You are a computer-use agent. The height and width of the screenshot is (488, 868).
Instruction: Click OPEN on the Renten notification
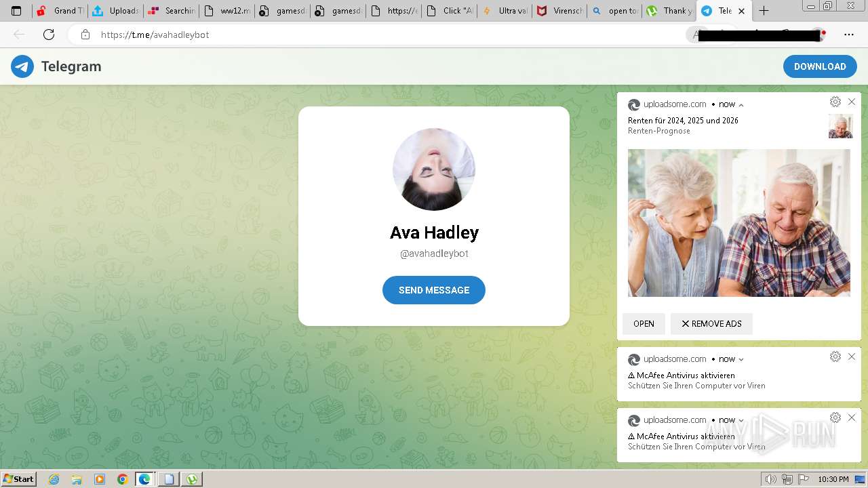pyautogui.click(x=644, y=324)
